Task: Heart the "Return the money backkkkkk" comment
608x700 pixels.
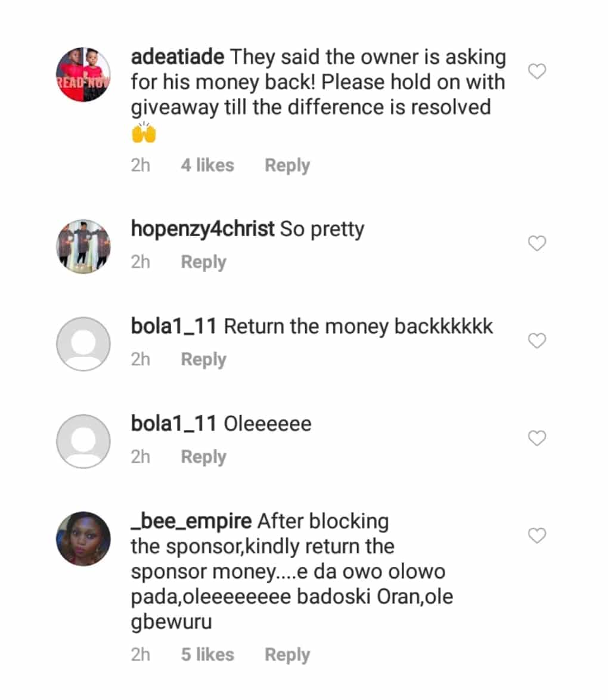Action: (538, 340)
